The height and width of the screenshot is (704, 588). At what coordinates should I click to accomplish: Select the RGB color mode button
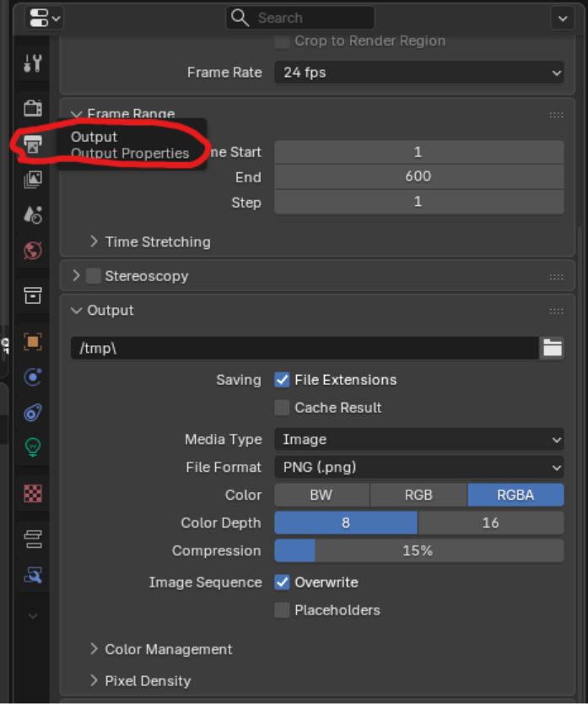pyautogui.click(x=418, y=495)
